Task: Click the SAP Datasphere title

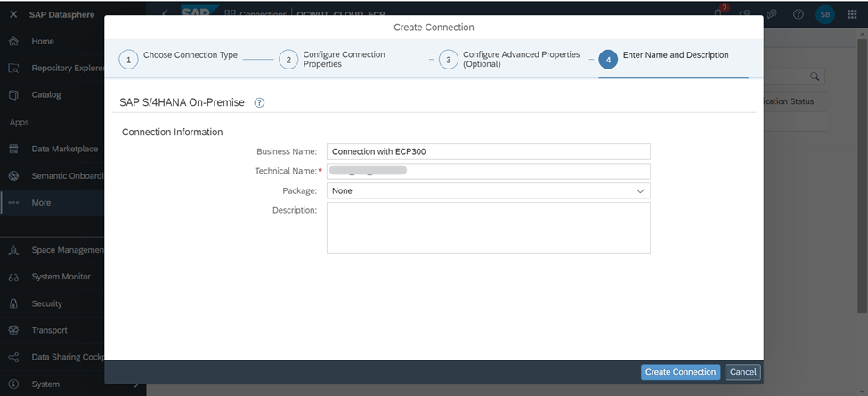Action: click(x=61, y=15)
